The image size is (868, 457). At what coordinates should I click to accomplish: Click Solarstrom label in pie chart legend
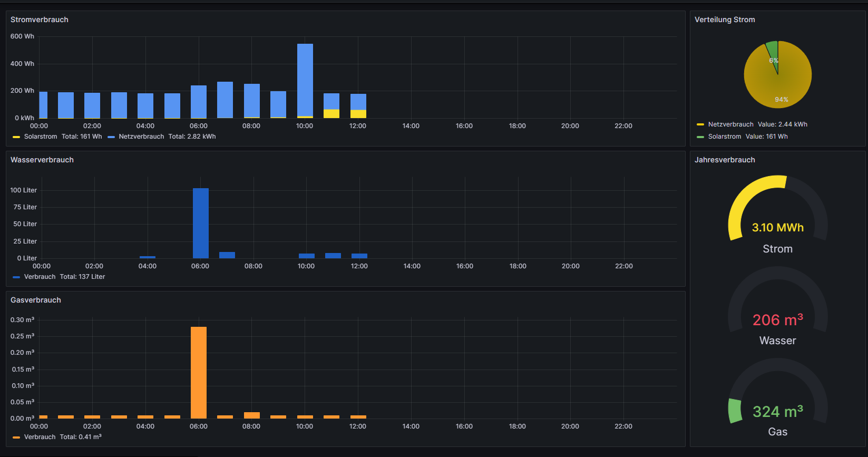[724, 137]
